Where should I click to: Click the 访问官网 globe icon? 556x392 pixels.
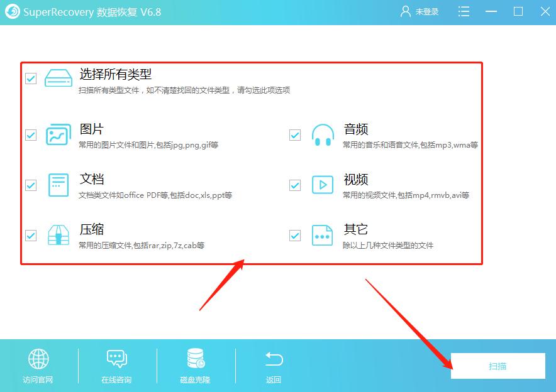tap(39, 360)
